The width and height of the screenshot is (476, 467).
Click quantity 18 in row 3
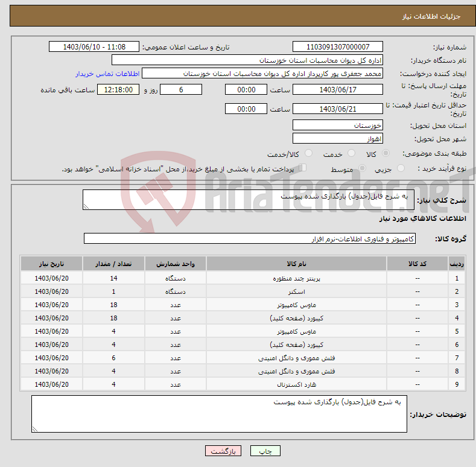tap(113, 305)
